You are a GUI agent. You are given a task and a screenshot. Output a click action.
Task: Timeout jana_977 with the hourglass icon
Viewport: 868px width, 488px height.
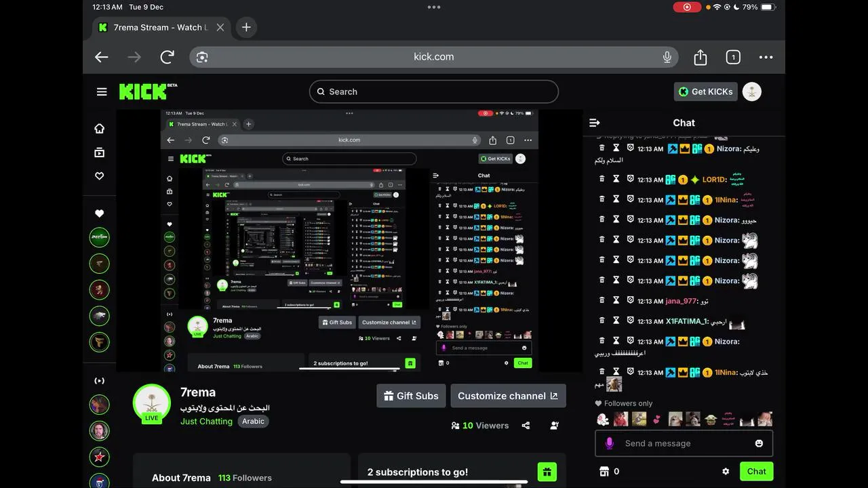(x=616, y=300)
